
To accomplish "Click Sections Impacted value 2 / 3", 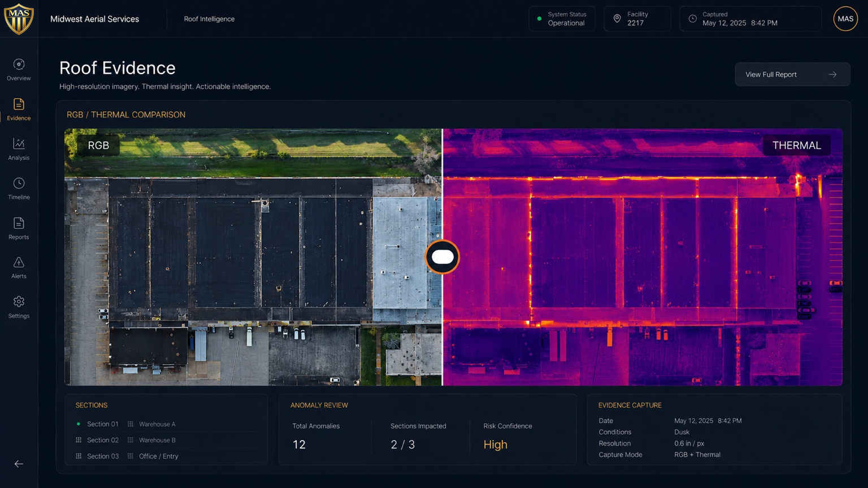I will [x=403, y=445].
